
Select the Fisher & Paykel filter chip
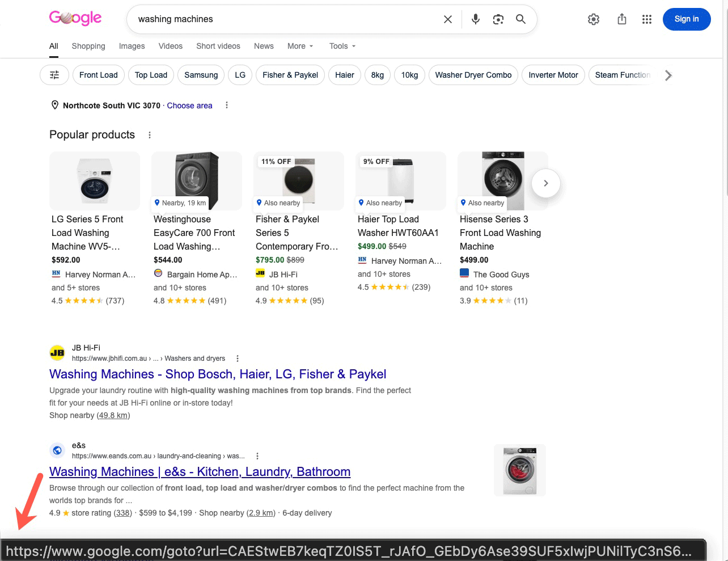(290, 75)
